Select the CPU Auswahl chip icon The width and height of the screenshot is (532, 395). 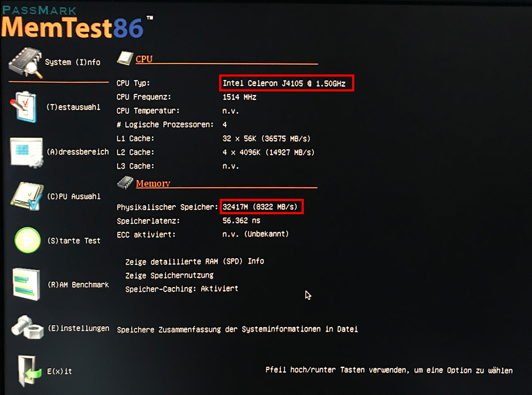tap(27, 196)
